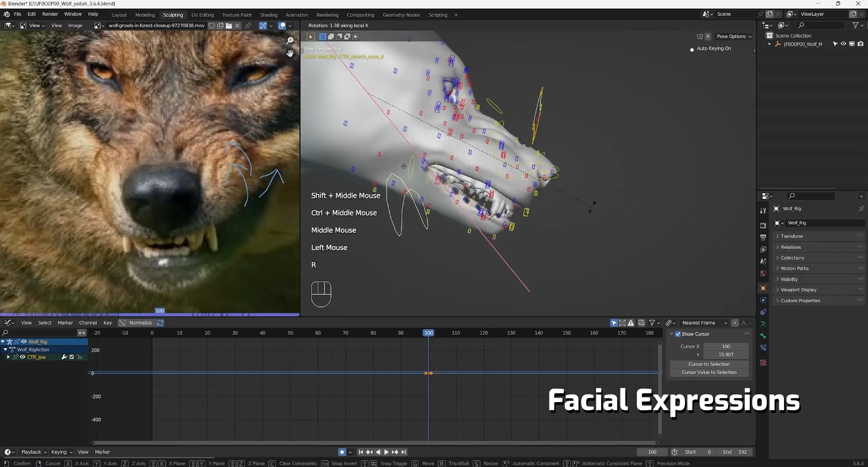Image resolution: width=868 pixels, height=467 pixels.
Task: Open the Pose Options dropdown
Action: 734,36
